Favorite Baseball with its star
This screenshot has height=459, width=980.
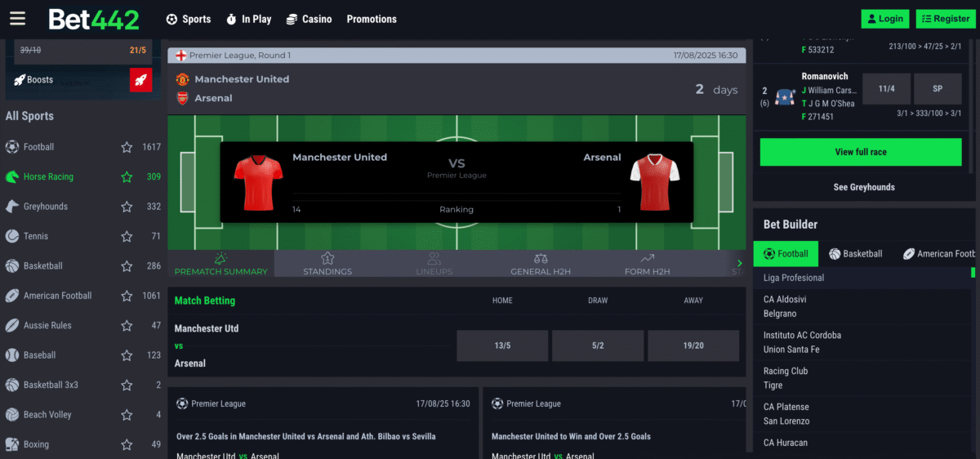click(x=127, y=355)
